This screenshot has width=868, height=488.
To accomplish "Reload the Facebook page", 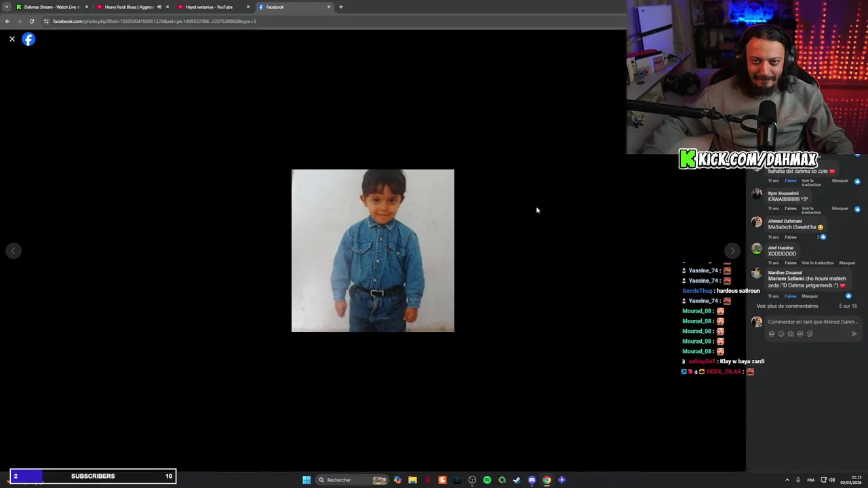I will 31,21.
